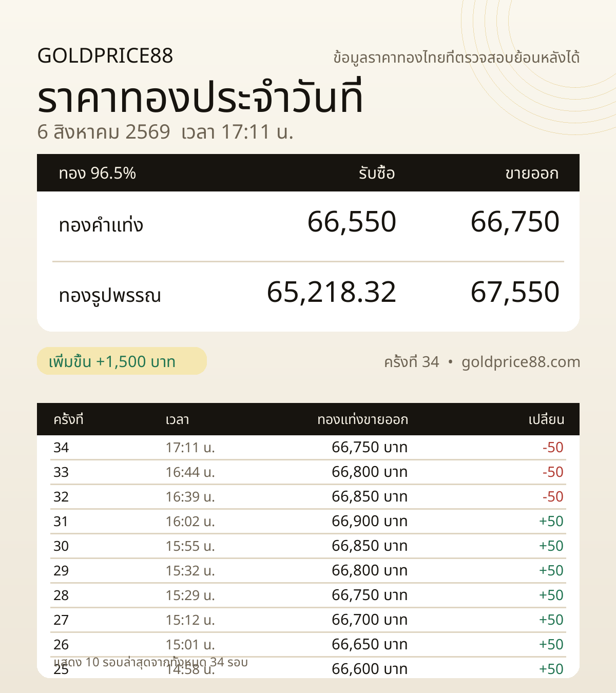Select the +1,500 บาท increase badge
This screenshot has width=616, height=693.
click(122, 361)
